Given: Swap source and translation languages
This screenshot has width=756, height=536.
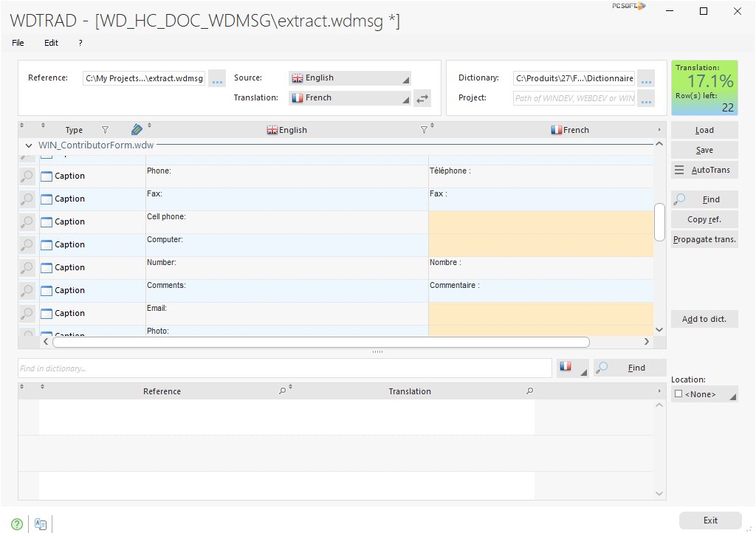Looking at the screenshot, I should [x=422, y=98].
